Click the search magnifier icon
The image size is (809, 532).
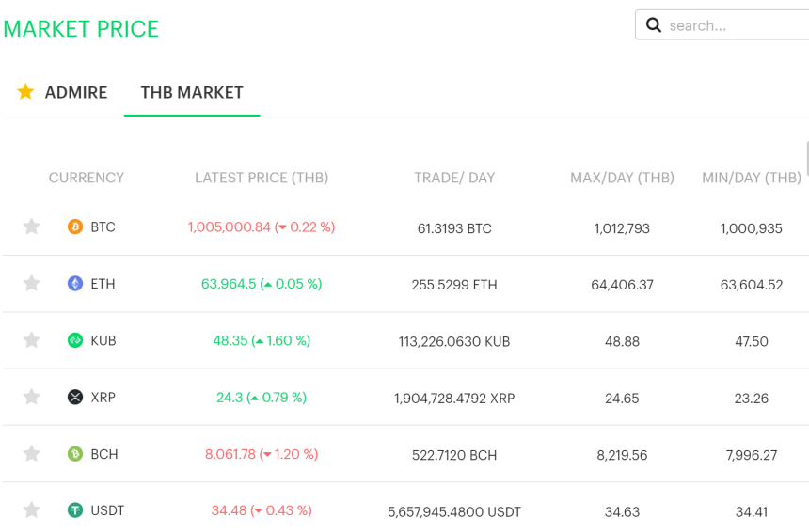click(x=654, y=25)
